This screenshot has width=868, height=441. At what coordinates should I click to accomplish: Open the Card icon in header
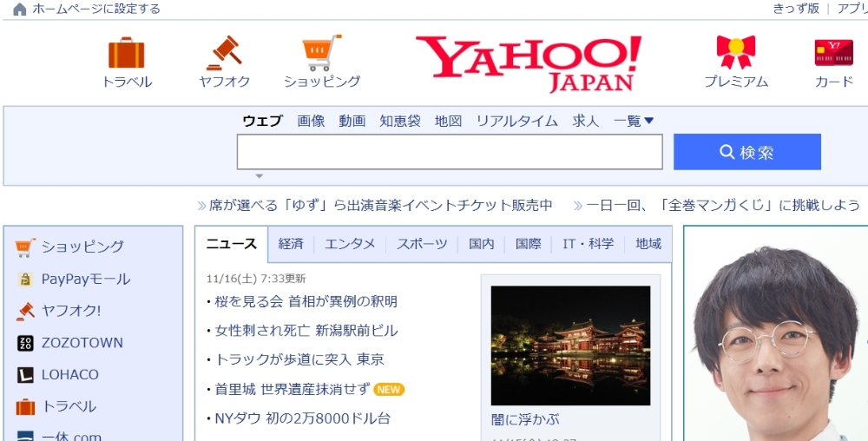click(833, 53)
